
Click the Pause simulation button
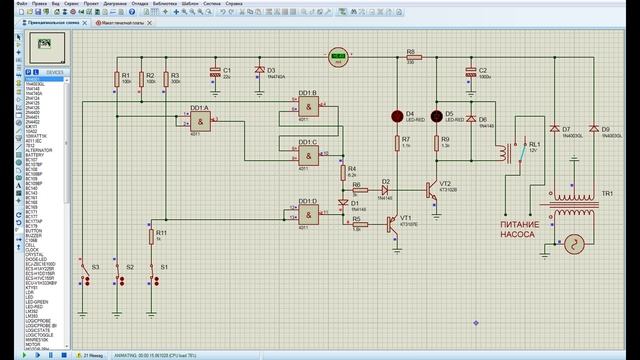pos(51,355)
